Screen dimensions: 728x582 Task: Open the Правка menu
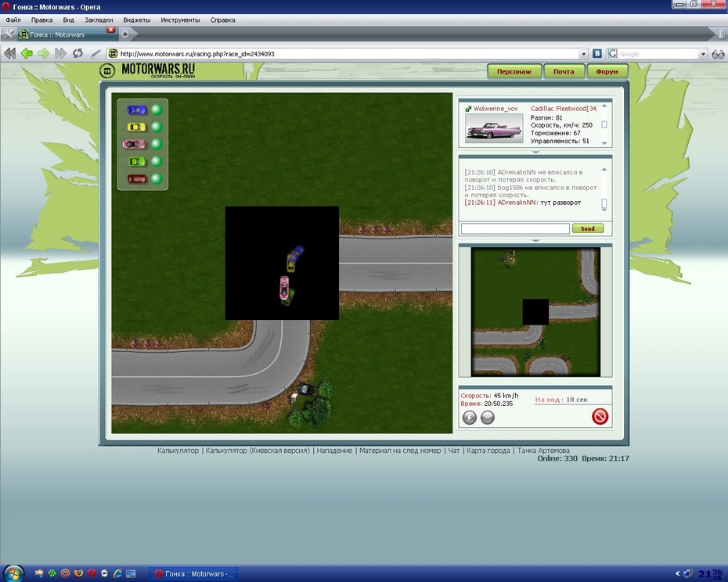point(41,20)
